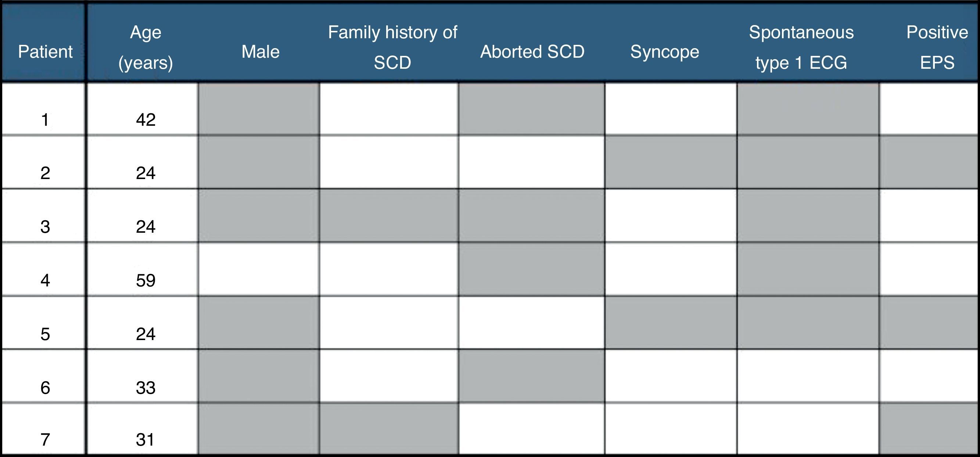Click shaded Family history cell for patient 3
The image size is (980, 457).
coord(389,215)
